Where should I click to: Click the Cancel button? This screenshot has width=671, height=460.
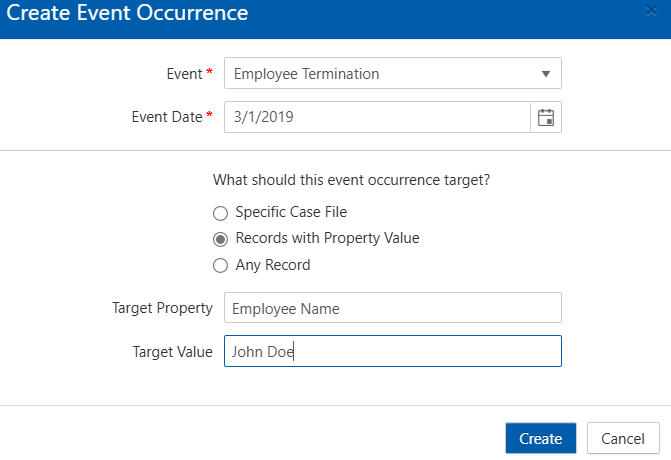(623, 439)
